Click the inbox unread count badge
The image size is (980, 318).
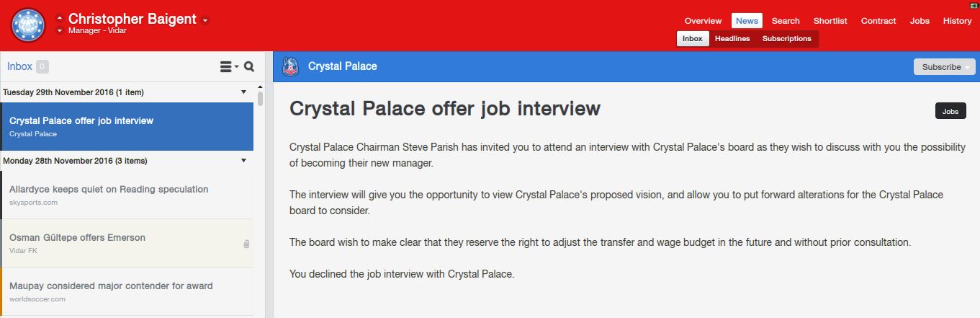click(42, 67)
